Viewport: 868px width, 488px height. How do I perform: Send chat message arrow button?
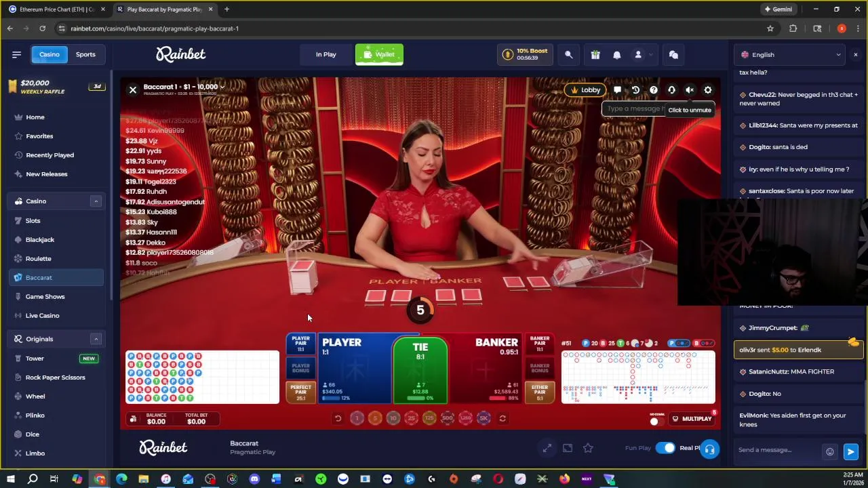pyautogui.click(x=850, y=451)
